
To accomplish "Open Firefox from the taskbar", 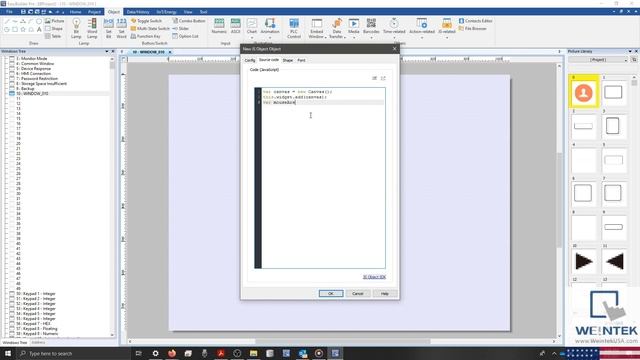I will click(172, 353).
